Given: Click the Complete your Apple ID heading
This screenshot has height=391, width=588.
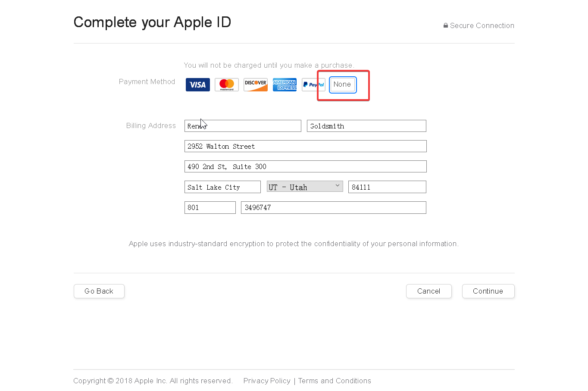Looking at the screenshot, I should (x=152, y=22).
